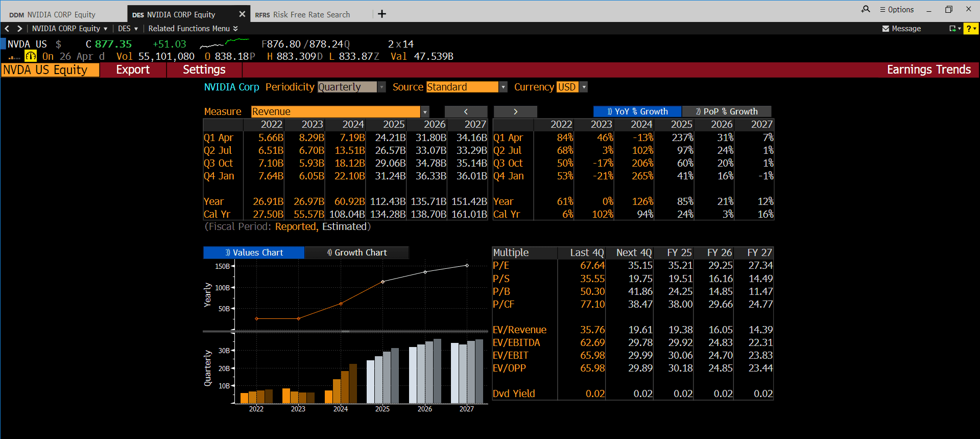Click Q4 Jan 2025 revenue 31.24B

pos(390,176)
